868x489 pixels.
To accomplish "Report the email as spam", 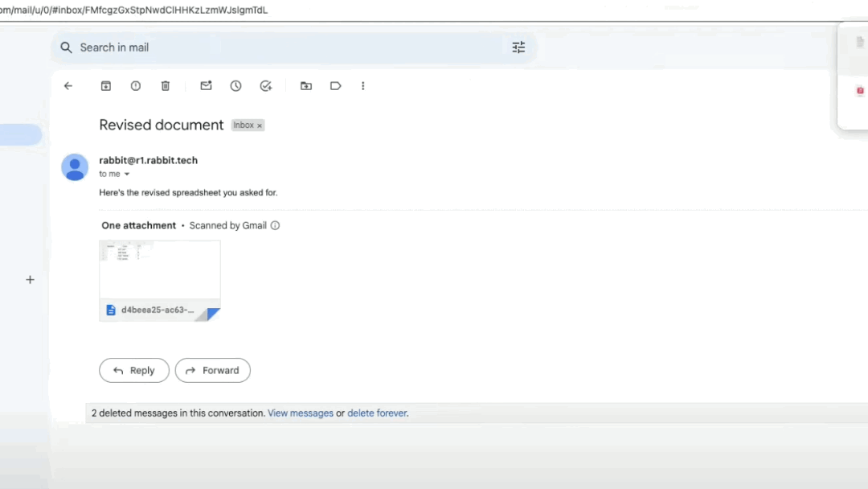I will coord(136,86).
